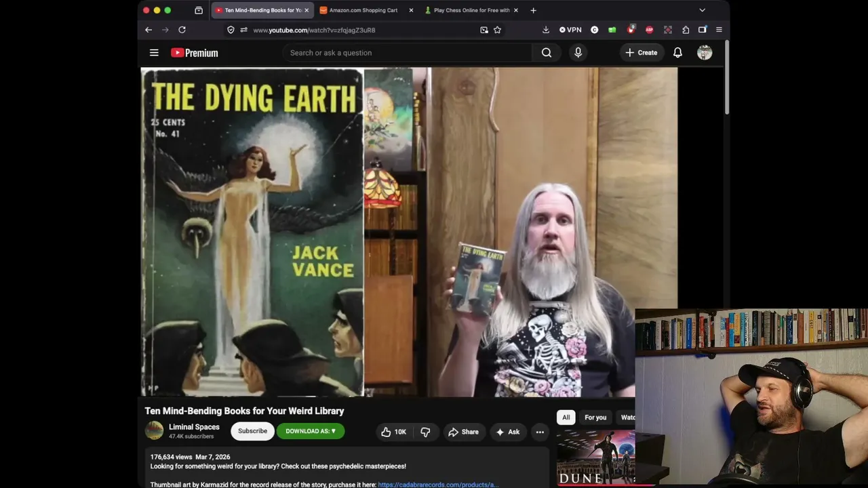Like the video with 10K likes
The width and height of the screenshot is (868, 488).
[x=393, y=432]
